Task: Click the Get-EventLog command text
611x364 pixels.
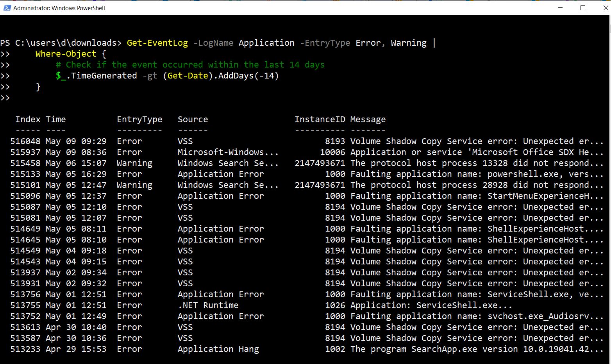Action: click(x=157, y=43)
